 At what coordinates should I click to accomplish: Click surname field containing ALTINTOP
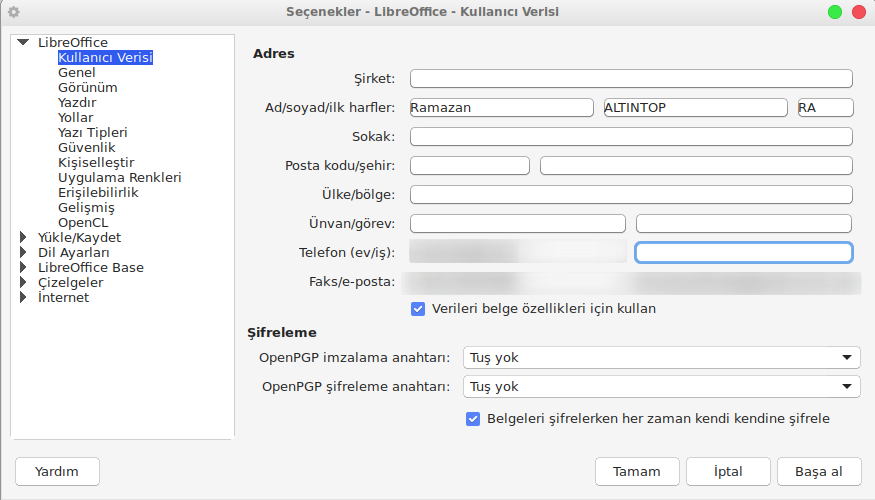tap(695, 108)
